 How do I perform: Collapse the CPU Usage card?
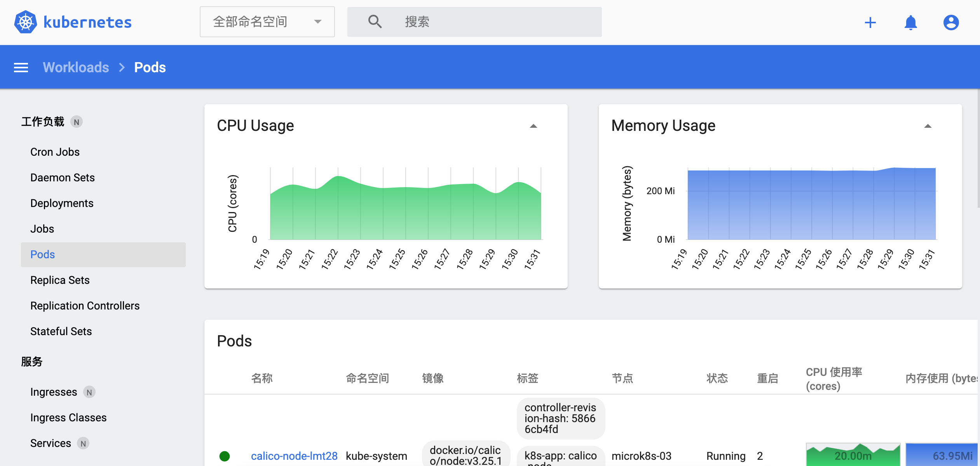(534, 126)
